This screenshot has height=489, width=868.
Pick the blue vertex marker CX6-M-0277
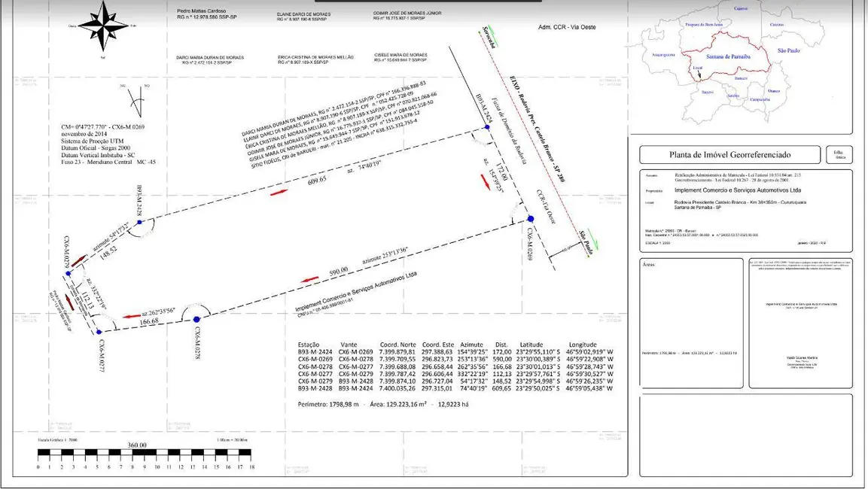pos(98,332)
